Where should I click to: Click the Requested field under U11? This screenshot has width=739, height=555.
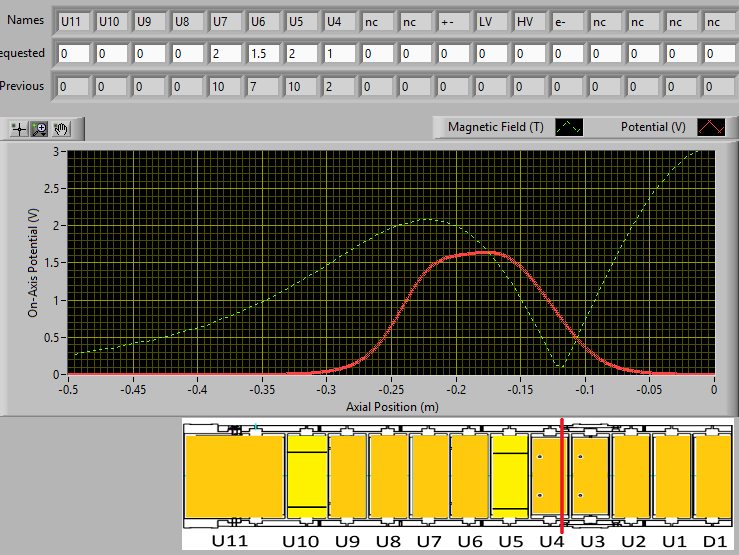(72, 52)
